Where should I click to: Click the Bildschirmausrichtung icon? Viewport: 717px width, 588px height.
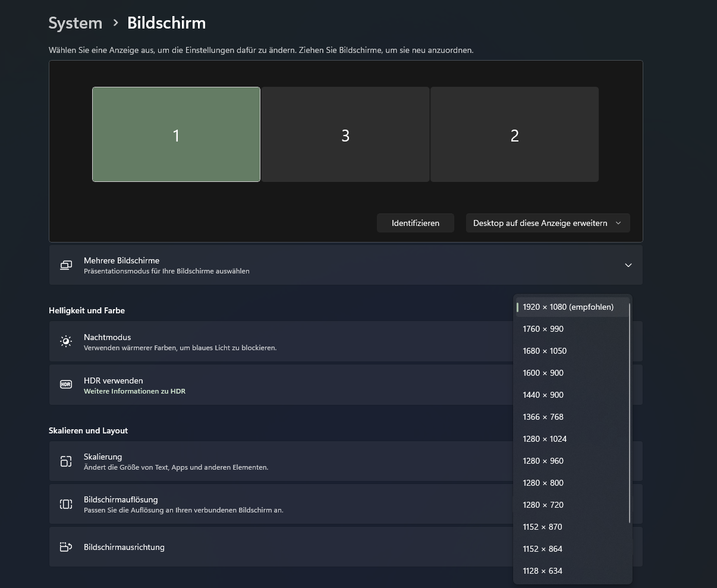tap(65, 546)
